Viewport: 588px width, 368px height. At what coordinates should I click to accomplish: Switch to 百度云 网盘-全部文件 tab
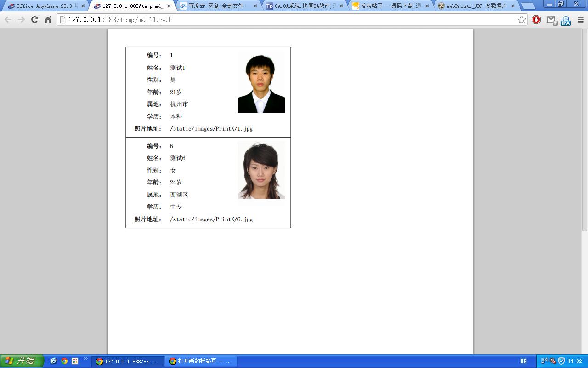pyautogui.click(x=218, y=6)
